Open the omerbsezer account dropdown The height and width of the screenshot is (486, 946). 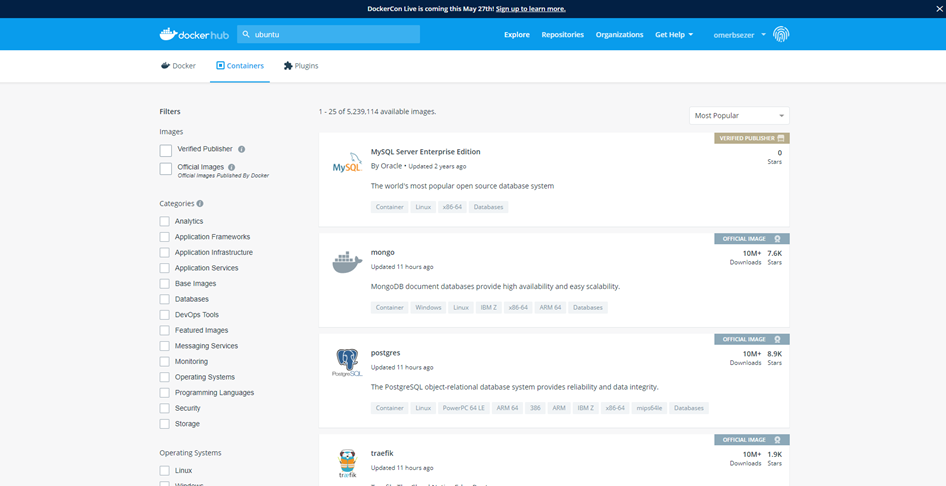coord(740,34)
